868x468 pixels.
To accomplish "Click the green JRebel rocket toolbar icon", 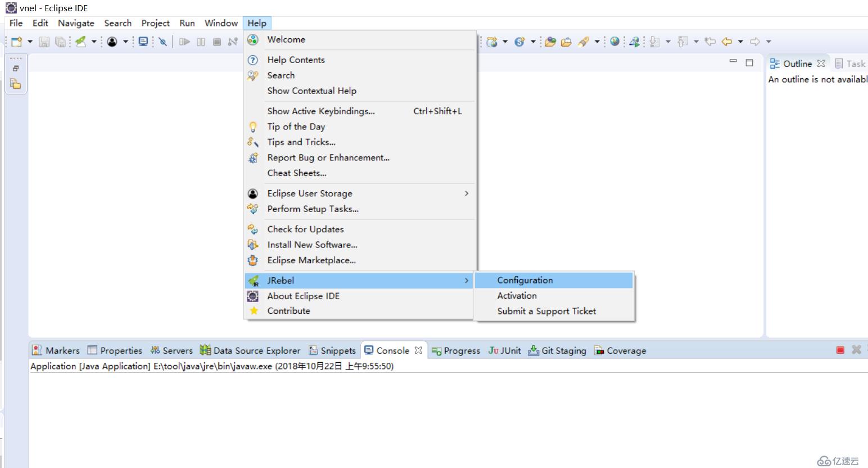I will tap(81, 42).
